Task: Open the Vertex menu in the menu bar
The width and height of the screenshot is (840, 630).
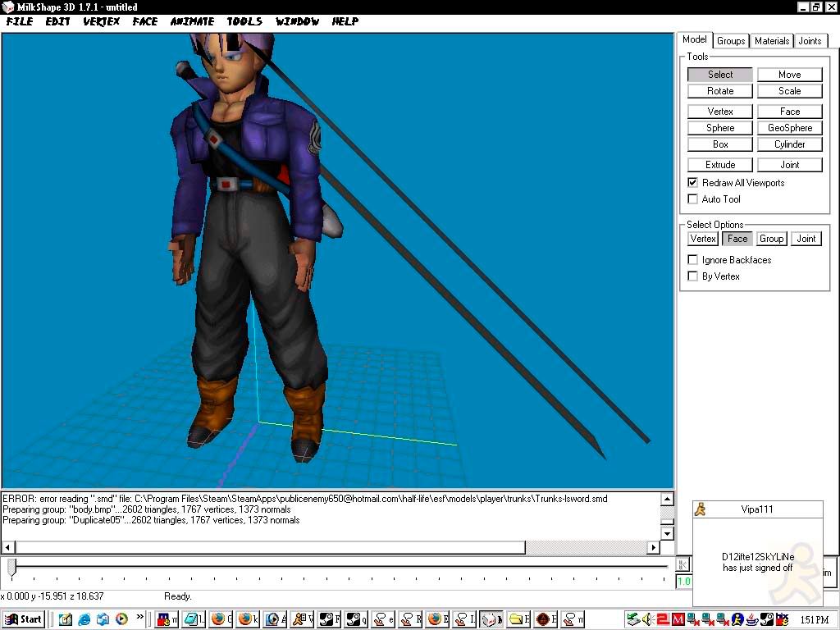Action: click(101, 21)
